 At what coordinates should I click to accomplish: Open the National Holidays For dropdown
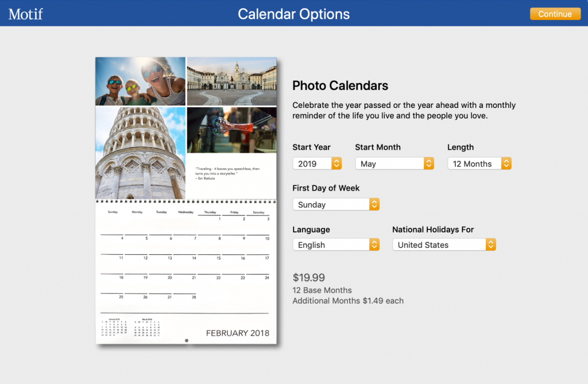point(444,245)
